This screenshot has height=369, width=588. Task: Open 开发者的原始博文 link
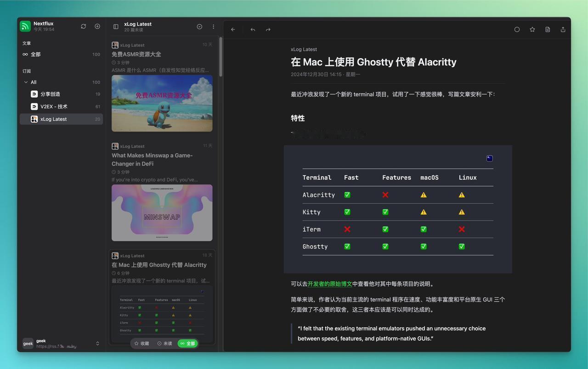pos(330,284)
